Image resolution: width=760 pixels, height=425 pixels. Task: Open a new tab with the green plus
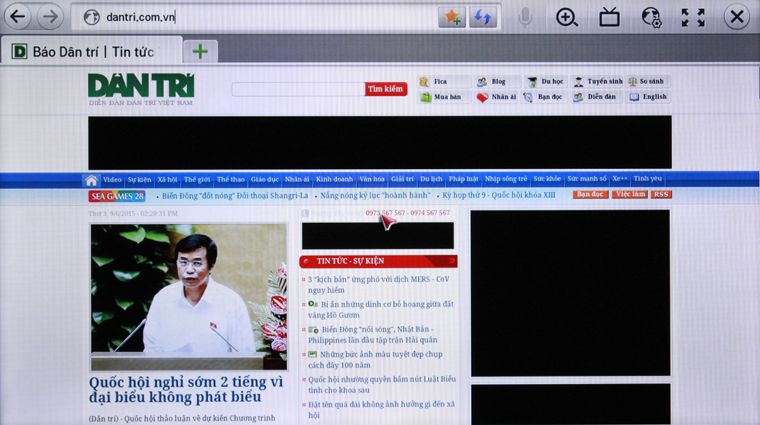200,51
